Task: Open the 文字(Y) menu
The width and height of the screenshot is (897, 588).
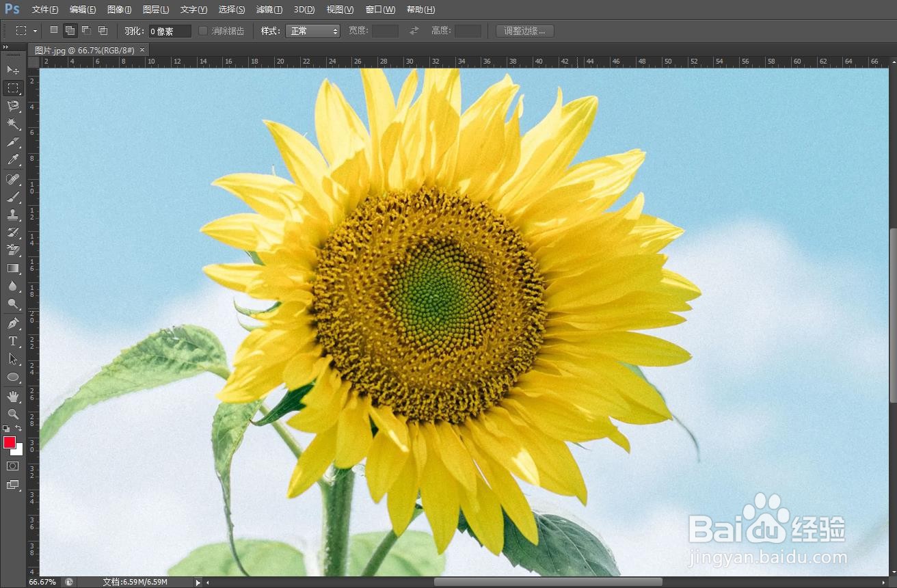Action: (x=193, y=10)
